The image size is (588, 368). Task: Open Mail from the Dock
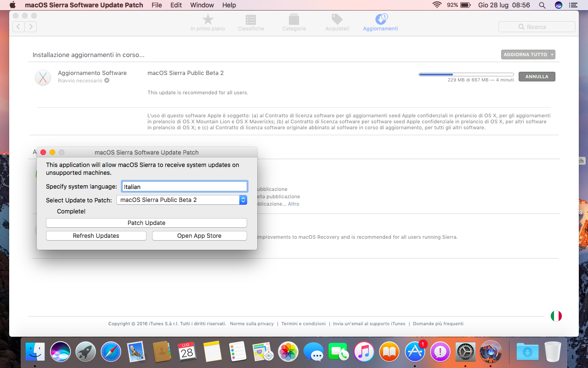pyautogui.click(x=136, y=352)
